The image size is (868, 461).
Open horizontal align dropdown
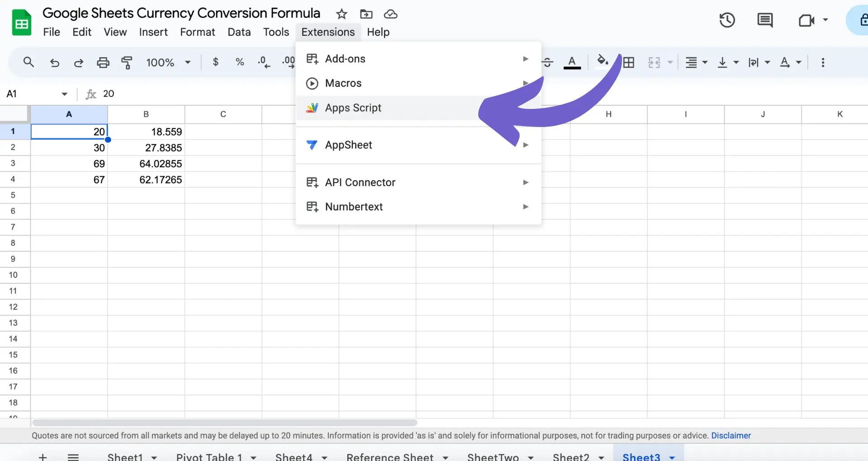point(696,62)
